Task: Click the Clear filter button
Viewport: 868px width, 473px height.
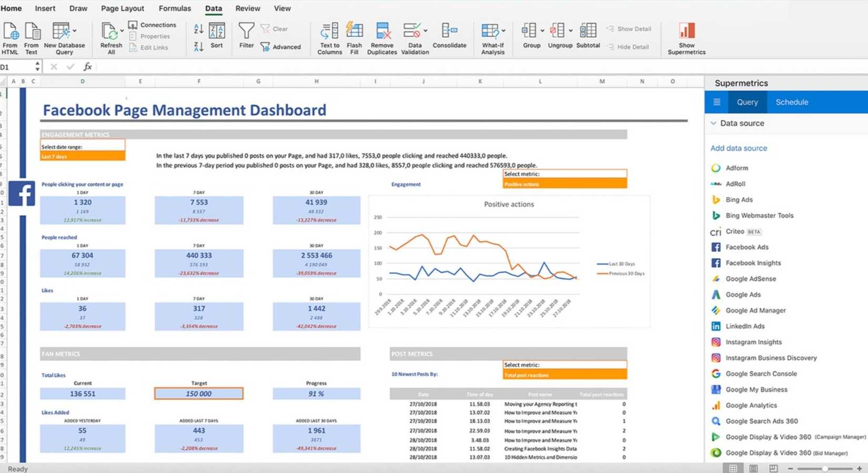Action: [274, 29]
